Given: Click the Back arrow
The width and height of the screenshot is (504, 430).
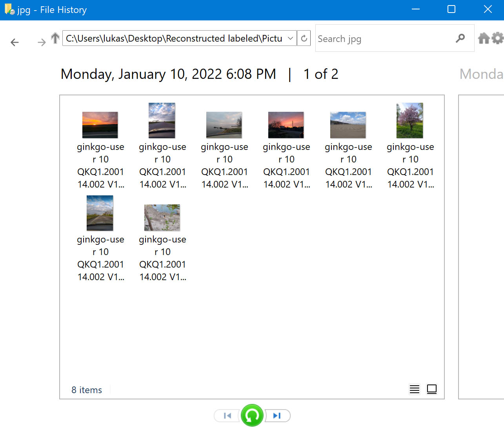Looking at the screenshot, I should pos(15,42).
